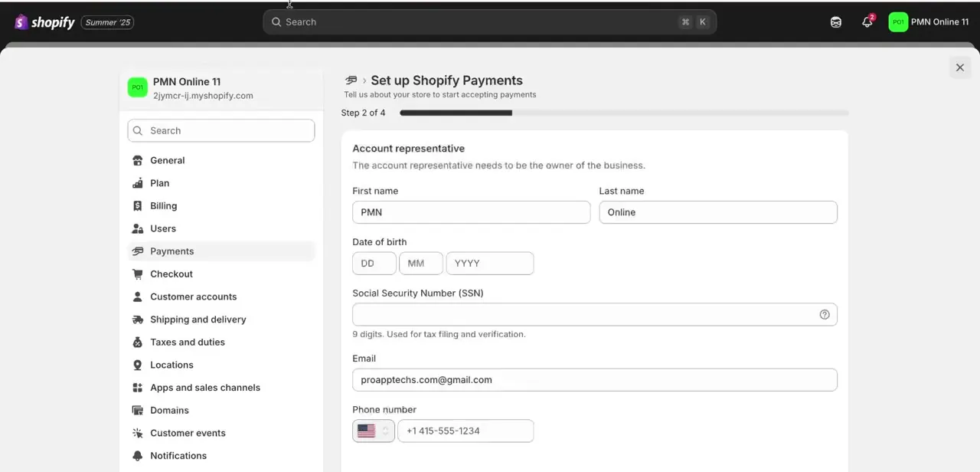Viewport: 980px width, 472px height.
Task: Click the store's green PO1 avatar in sidebar
Action: click(x=138, y=88)
